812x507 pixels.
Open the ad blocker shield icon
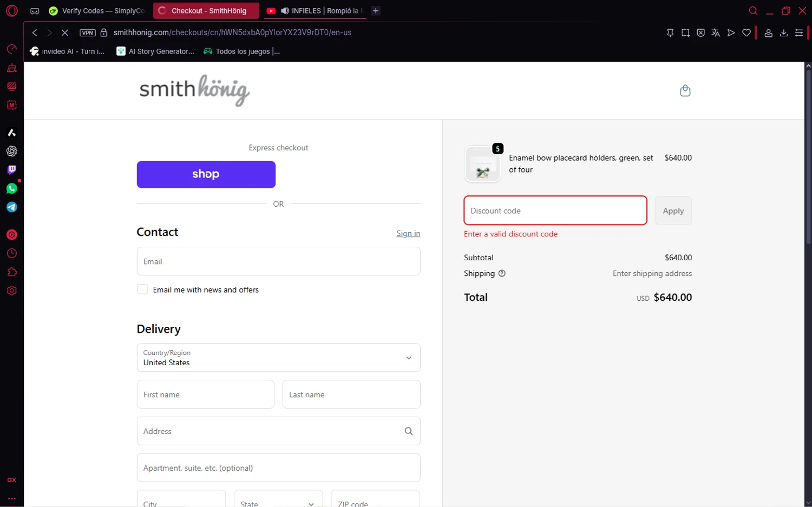coord(700,32)
